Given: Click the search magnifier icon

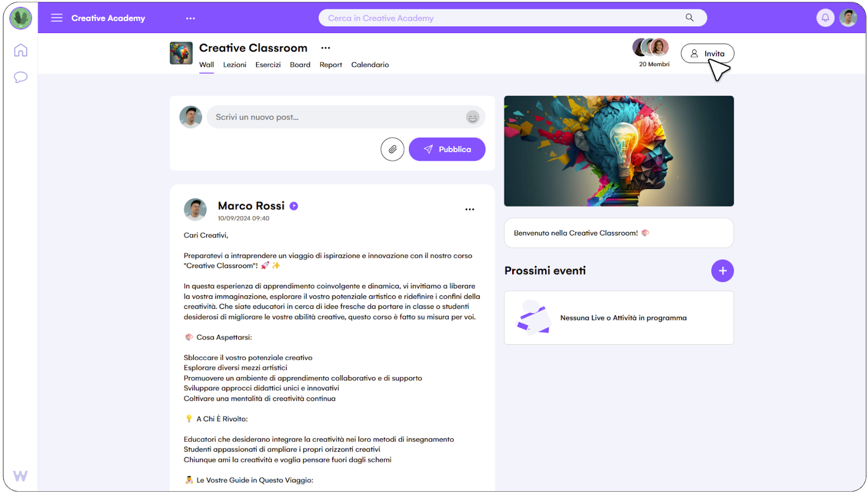Looking at the screenshot, I should click(690, 18).
